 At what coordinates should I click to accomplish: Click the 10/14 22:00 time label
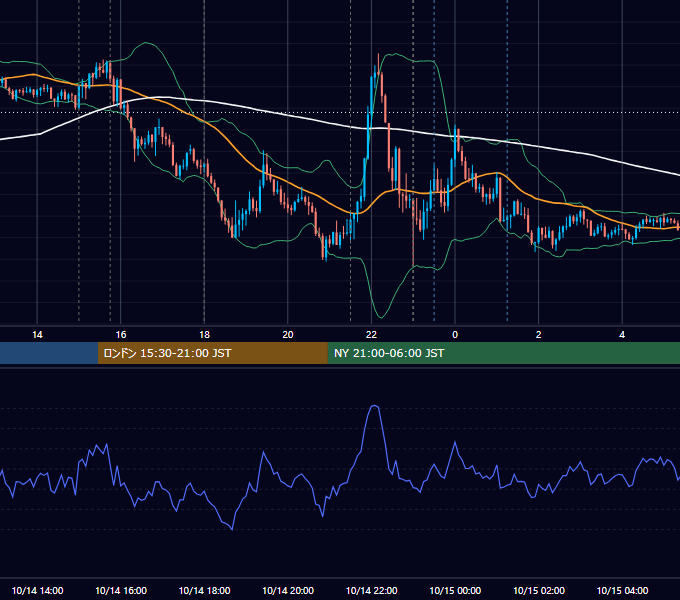371,590
